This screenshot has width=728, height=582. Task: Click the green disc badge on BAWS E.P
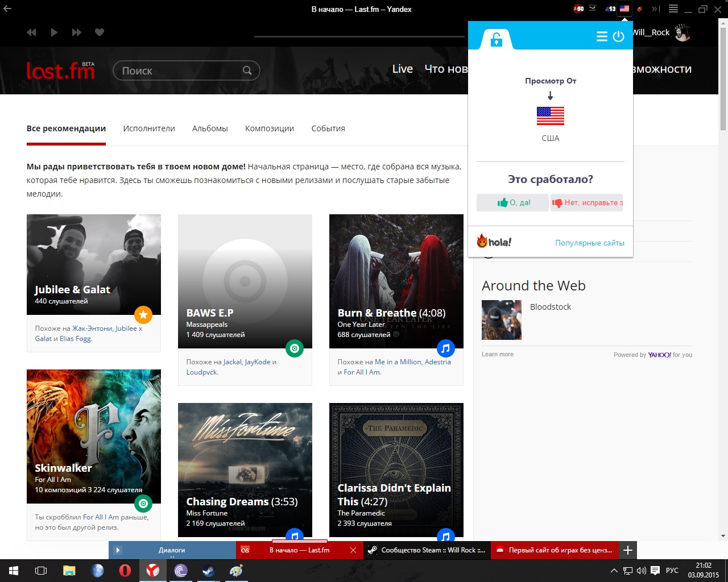click(294, 348)
